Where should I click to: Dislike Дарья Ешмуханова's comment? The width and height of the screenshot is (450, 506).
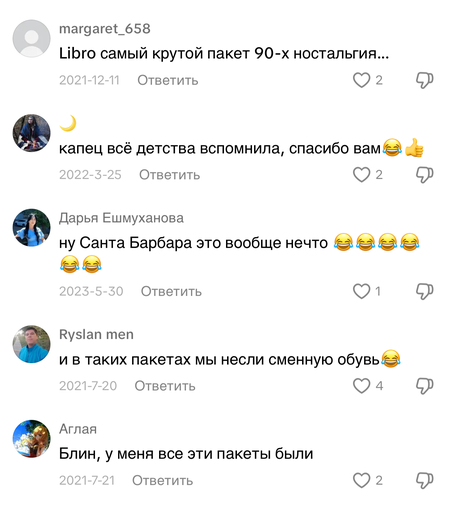pyautogui.click(x=424, y=292)
